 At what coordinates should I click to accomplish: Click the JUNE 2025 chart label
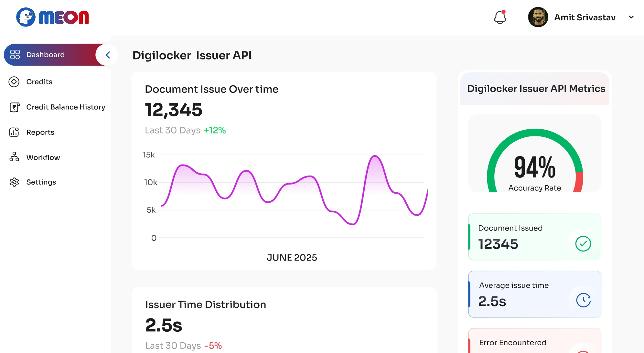point(292,258)
